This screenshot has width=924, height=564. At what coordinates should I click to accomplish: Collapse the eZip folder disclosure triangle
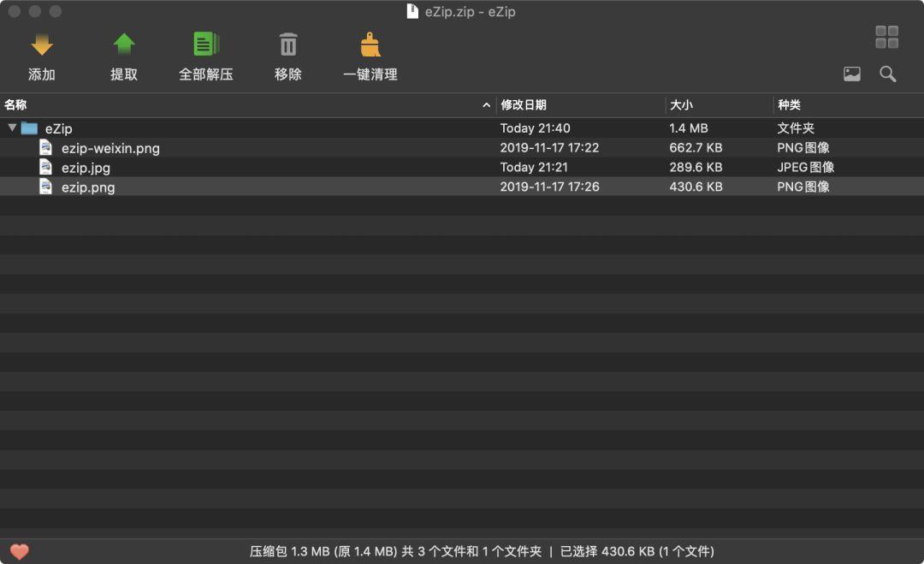(x=12, y=128)
